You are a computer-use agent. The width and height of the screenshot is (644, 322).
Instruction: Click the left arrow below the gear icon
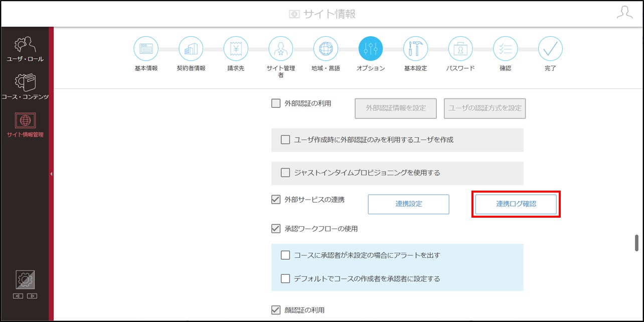tap(19, 296)
